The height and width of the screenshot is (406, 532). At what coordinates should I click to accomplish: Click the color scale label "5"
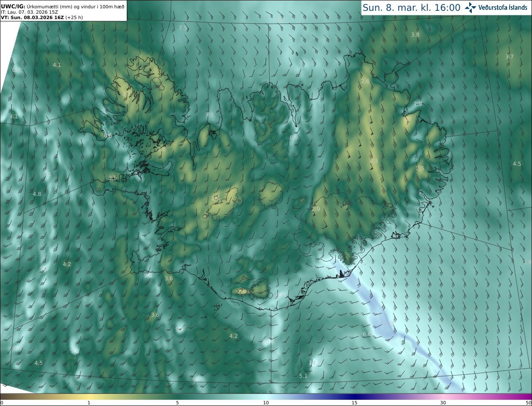pyautogui.click(x=177, y=403)
